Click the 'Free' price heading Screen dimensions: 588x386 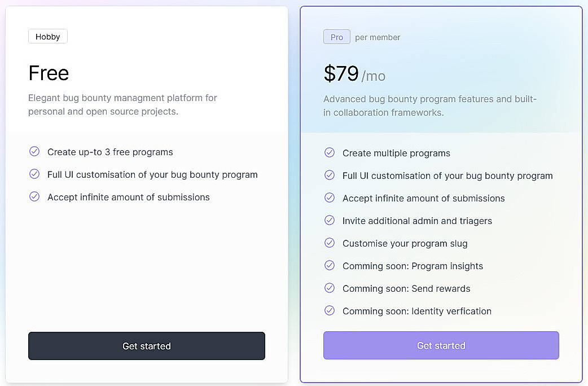pos(49,73)
